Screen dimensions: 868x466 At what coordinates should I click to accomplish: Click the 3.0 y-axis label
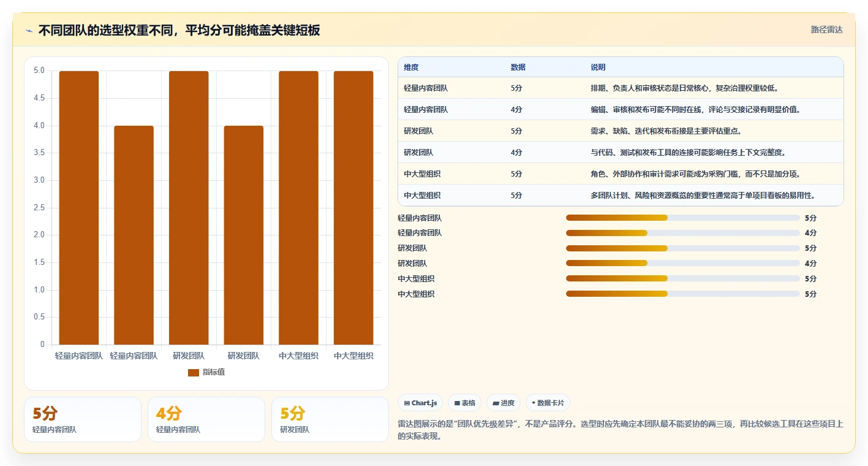pyautogui.click(x=39, y=180)
